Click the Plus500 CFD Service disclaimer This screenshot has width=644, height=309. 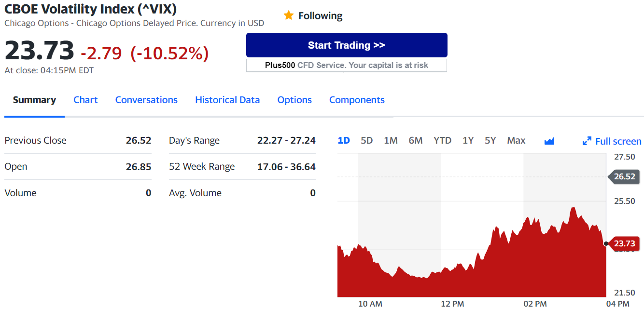[347, 65]
